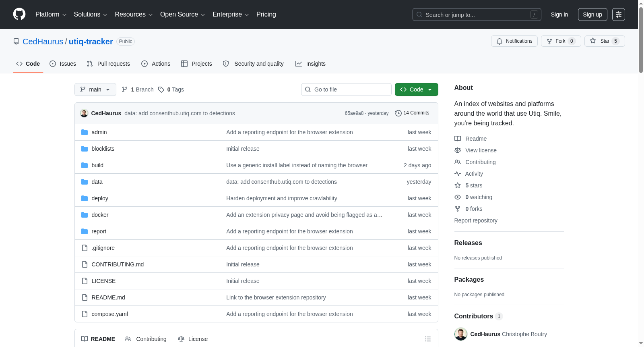This screenshot has height=347, width=644.
Task: Click the Fork icon button
Action: [x=561, y=41]
